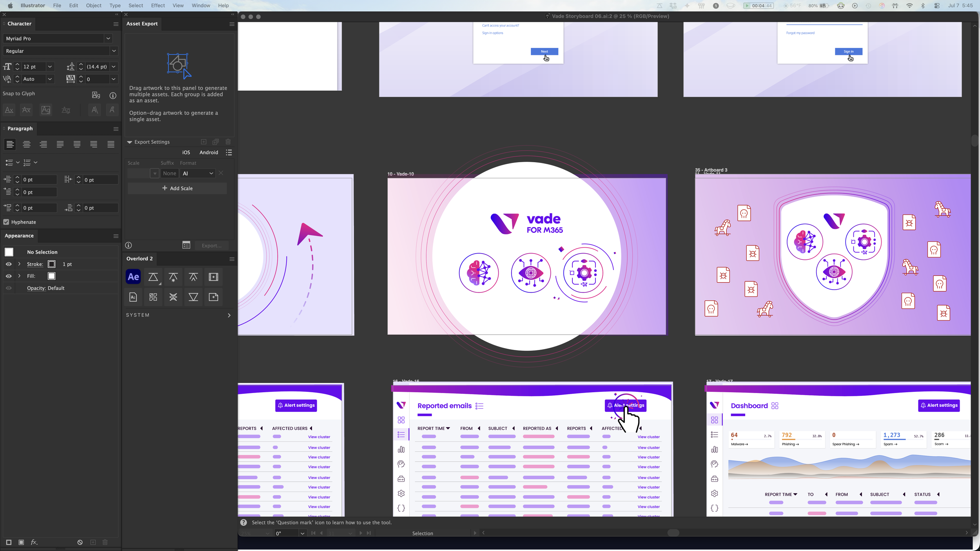Click the Overlord Ae push-to-After-Effects icon
The height and width of the screenshot is (551, 980).
[x=133, y=277]
